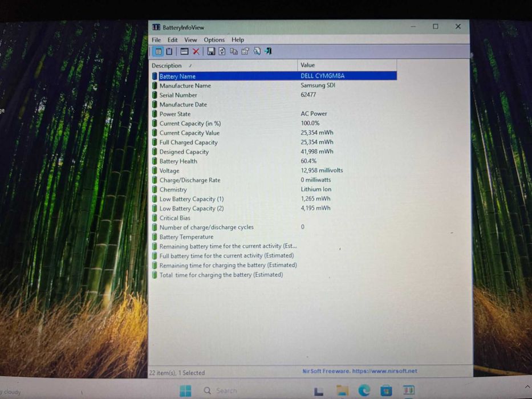Select the Chemistry row

(274, 189)
